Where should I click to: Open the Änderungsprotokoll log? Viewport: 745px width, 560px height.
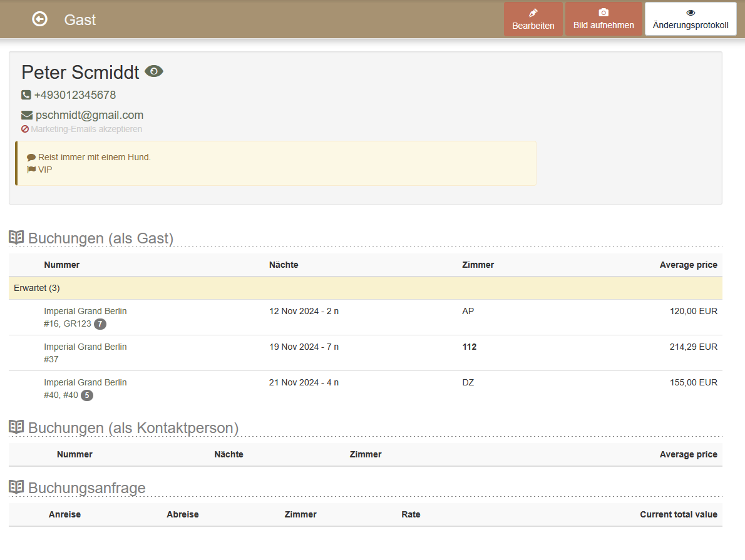pos(691,19)
